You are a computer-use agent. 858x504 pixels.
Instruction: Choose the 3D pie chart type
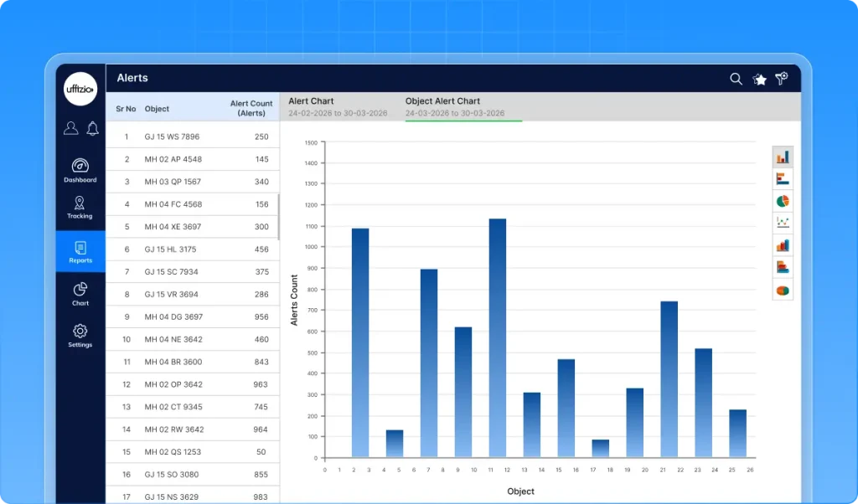[x=783, y=290]
